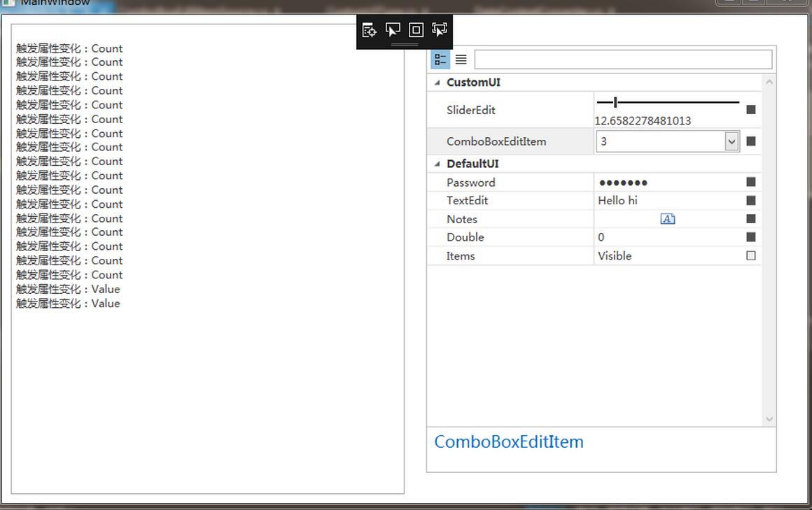Select the Go to Live Visual Tree icon
This screenshot has width=812, height=510.
point(369,30)
